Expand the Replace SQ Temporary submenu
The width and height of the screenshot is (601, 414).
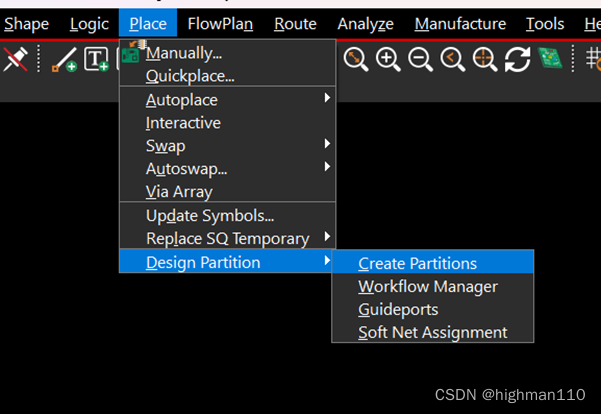227,239
